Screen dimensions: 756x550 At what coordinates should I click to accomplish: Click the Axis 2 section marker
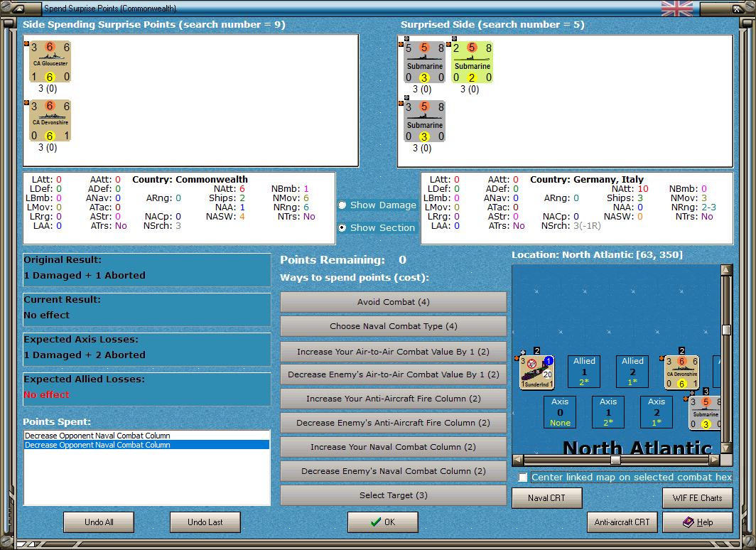coord(657,412)
